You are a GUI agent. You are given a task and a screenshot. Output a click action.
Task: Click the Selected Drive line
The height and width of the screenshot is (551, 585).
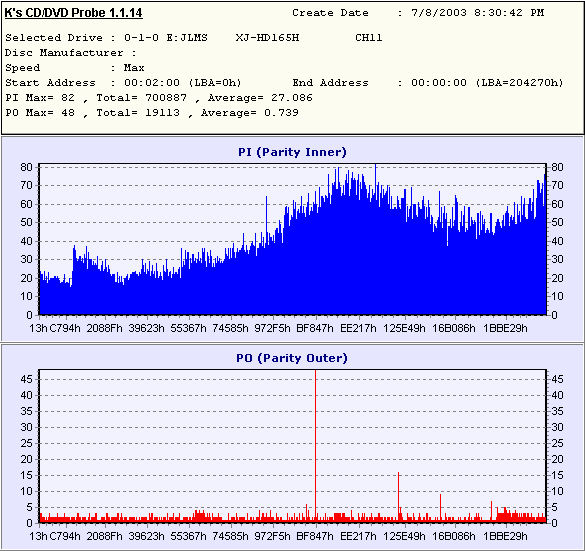[x=194, y=38]
